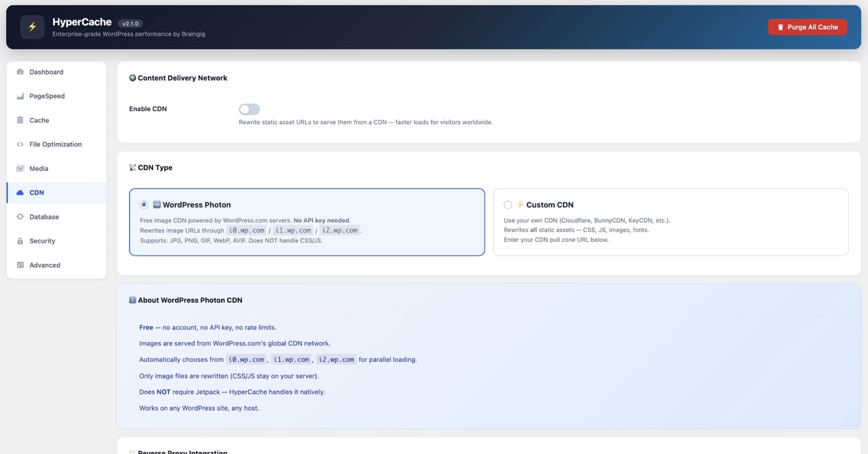Image resolution: width=868 pixels, height=454 pixels.
Task: Click the 'Free — no account' line
Action: tap(208, 327)
